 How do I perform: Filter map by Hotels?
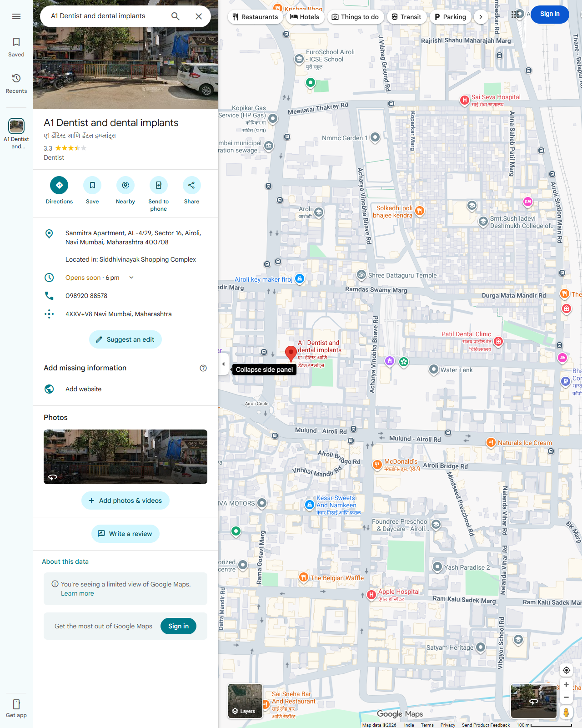[305, 17]
